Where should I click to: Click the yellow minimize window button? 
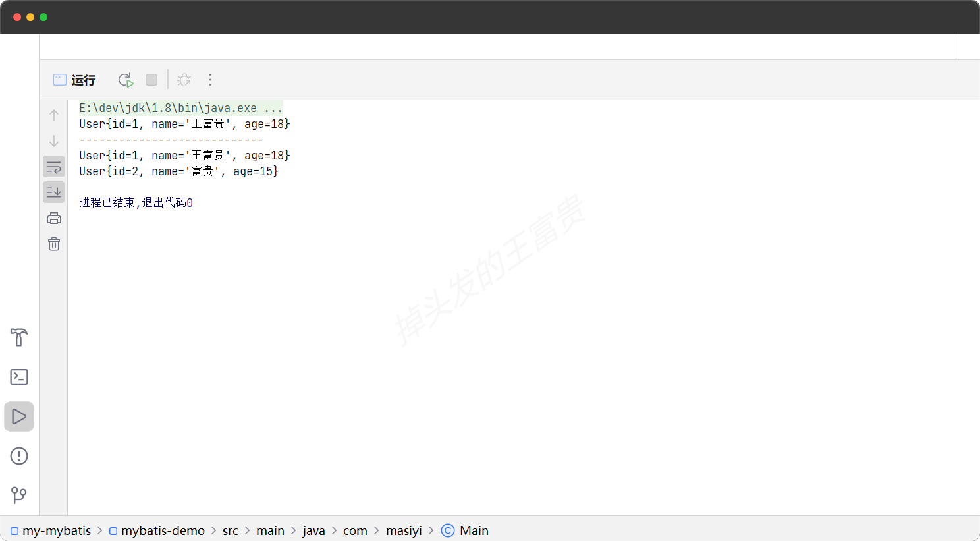pyautogui.click(x=30, y=17)
